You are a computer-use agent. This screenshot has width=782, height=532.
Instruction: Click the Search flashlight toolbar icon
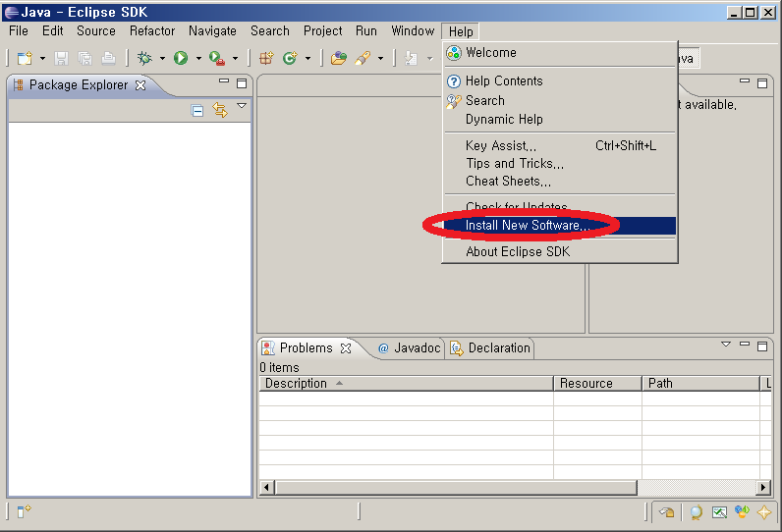[x=363, y=58]
